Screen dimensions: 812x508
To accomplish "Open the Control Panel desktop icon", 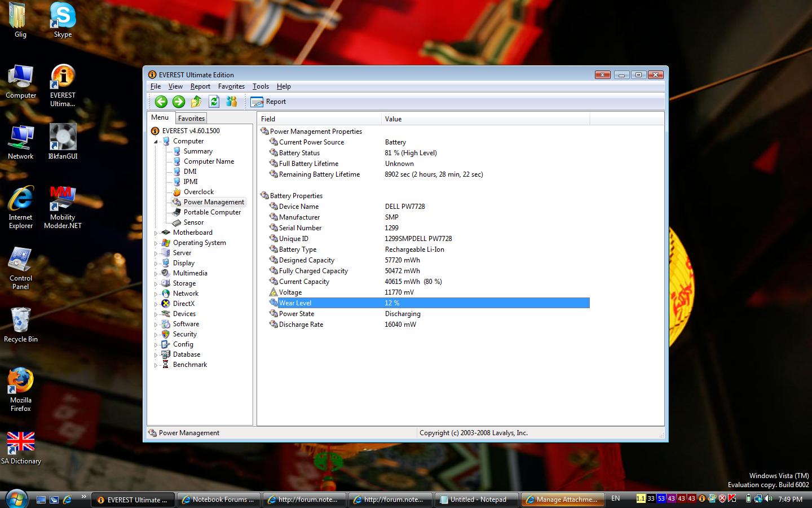I will point(21,268).
